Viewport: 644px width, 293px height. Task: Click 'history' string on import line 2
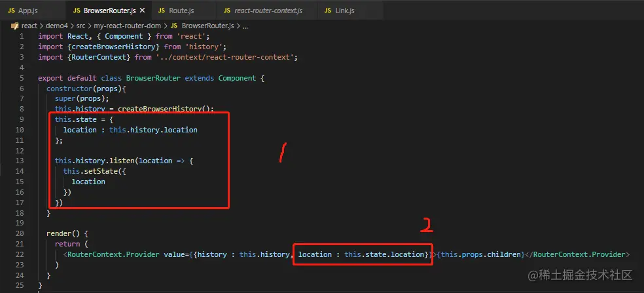point(204,47)
